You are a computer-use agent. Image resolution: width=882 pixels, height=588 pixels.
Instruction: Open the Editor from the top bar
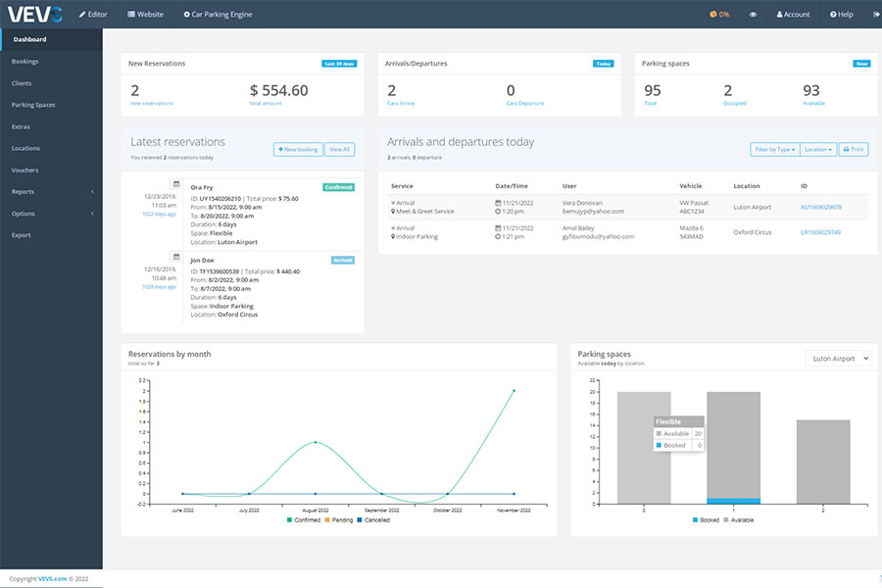click(93, 14)
